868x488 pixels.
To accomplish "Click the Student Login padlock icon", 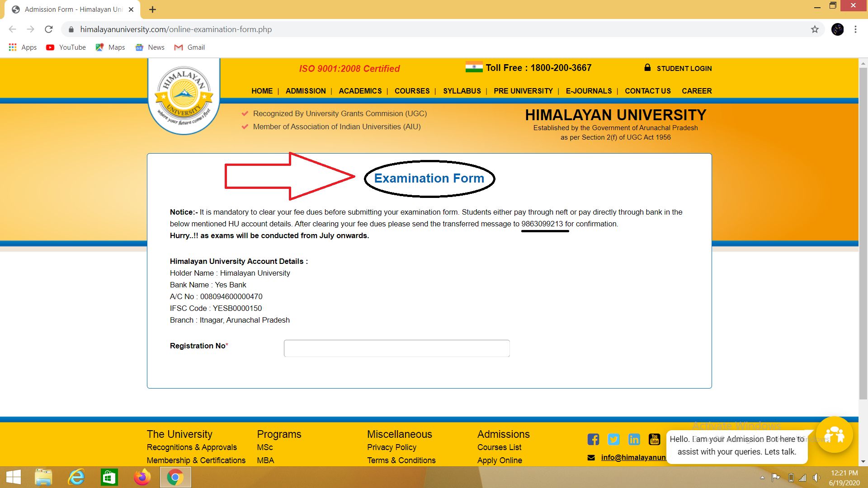I will [647, 68].
